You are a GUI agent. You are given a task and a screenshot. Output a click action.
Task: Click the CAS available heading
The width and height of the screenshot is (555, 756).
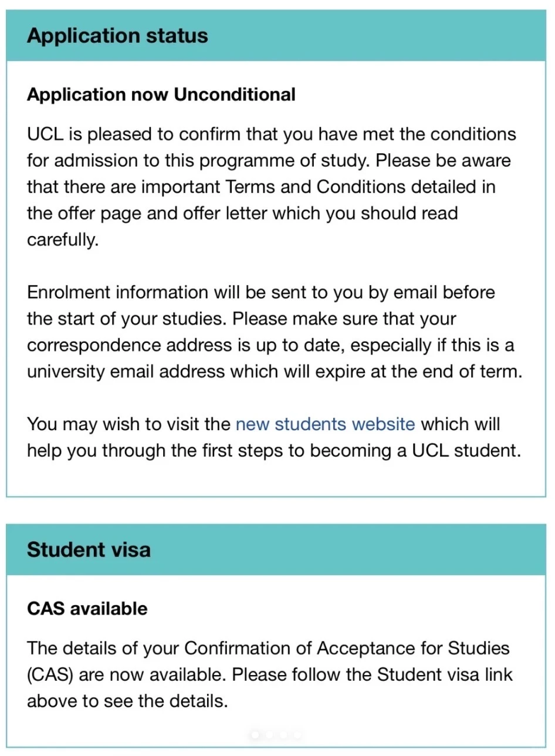(x=87, y=609)
